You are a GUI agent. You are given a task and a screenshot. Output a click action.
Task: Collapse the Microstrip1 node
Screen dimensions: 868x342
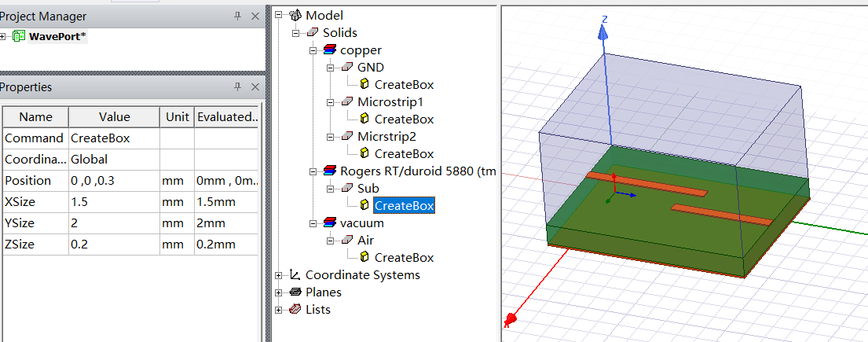point(330,102)
